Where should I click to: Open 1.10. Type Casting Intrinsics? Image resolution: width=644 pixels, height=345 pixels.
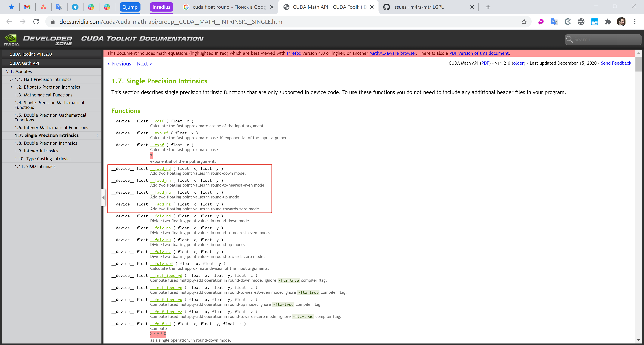click(43, 159)
